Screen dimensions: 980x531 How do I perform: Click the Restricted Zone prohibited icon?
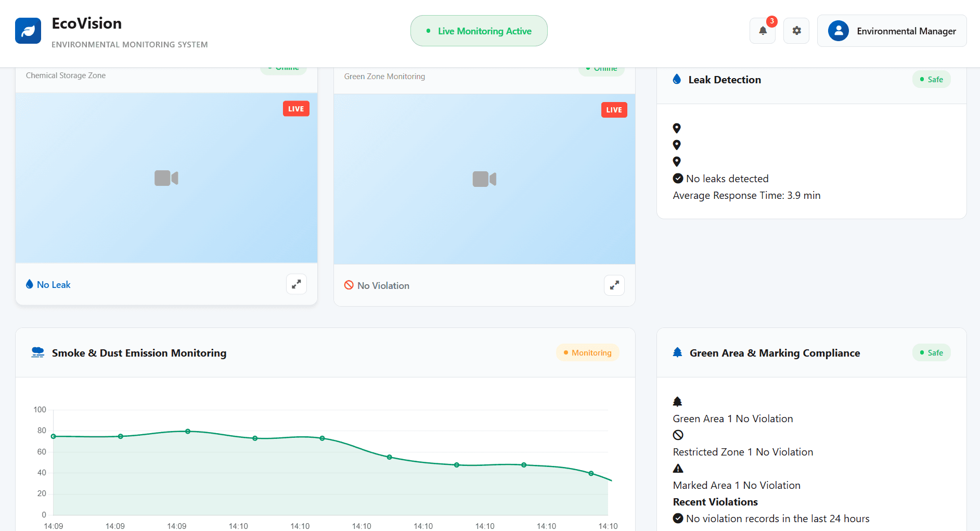point(678,435)
